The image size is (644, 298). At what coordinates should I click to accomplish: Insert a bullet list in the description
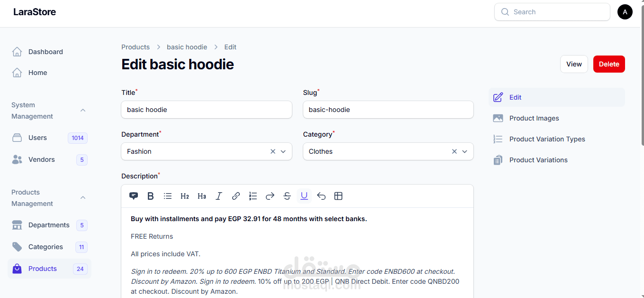pos(168,196)
